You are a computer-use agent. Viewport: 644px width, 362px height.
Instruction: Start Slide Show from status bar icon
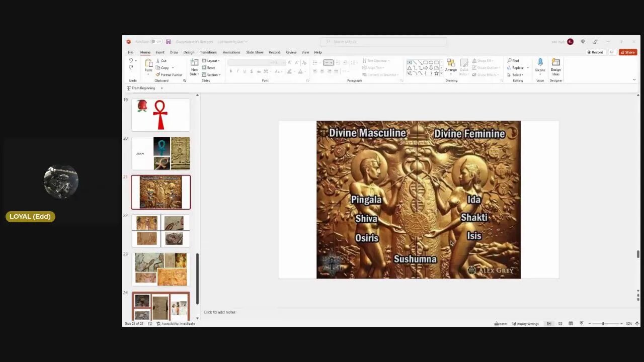(x=581, y=324)
